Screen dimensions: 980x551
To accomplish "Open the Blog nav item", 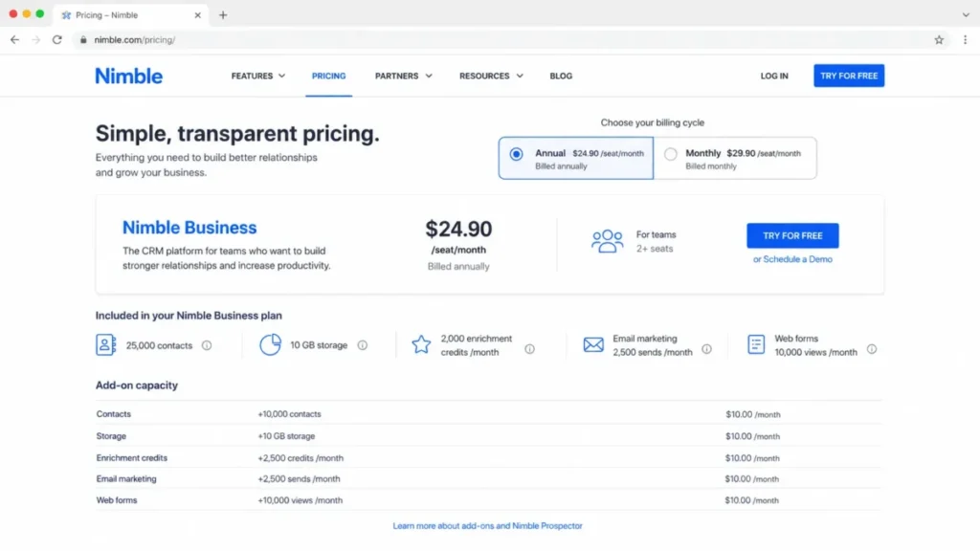I will [x=561, y=76].
